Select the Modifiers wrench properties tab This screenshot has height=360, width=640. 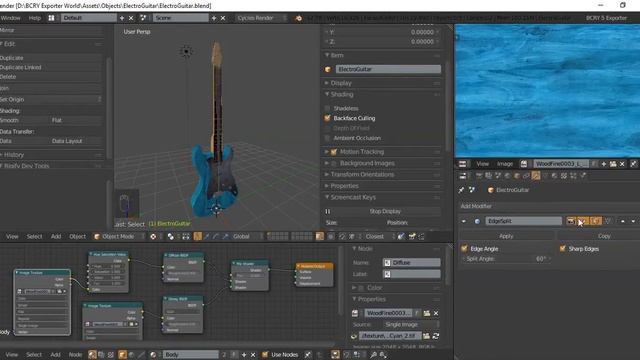(536, 176)
